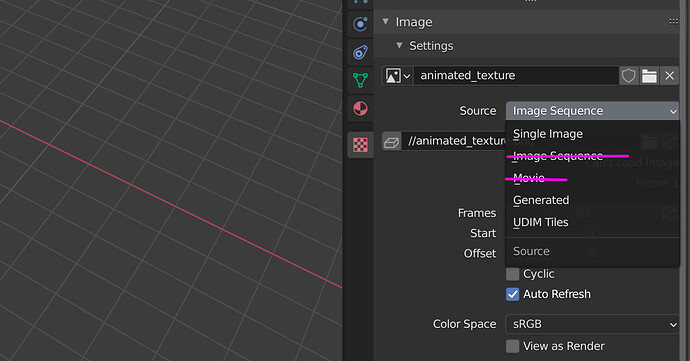Choose Image Sequence from Source list
Image resolution: width=690 pixels, height=361 pixels.
click(592, 156)
